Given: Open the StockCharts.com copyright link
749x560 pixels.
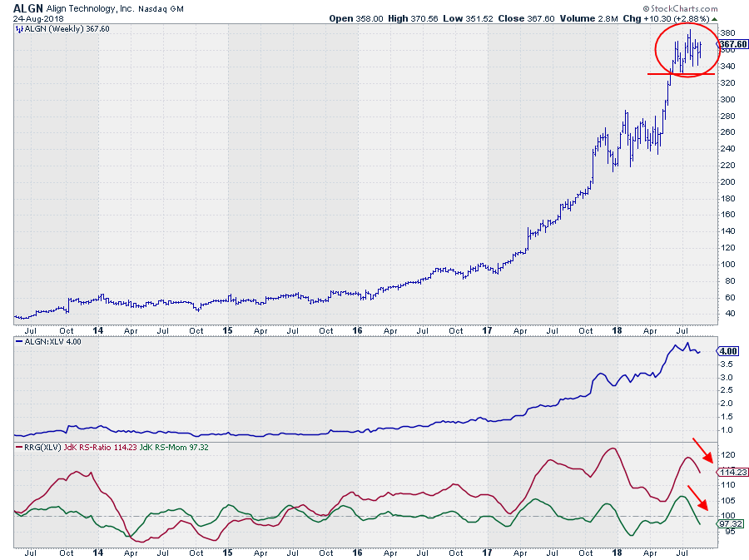Looking at the screenshot, I should click(680, 8).
